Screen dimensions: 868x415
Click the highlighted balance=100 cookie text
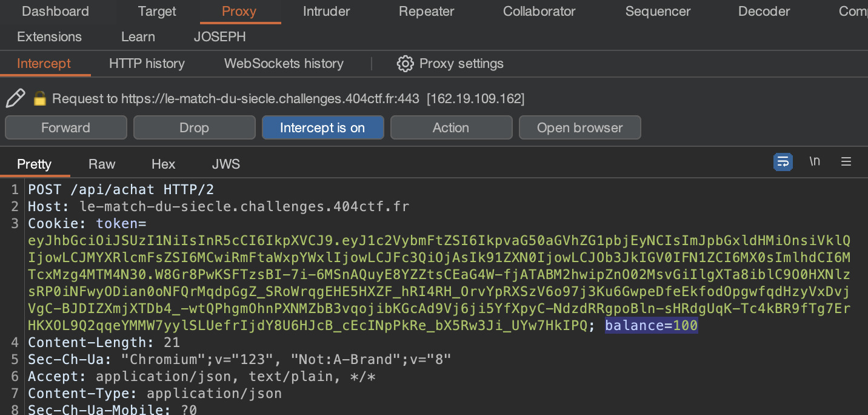[x=651, y=326]
